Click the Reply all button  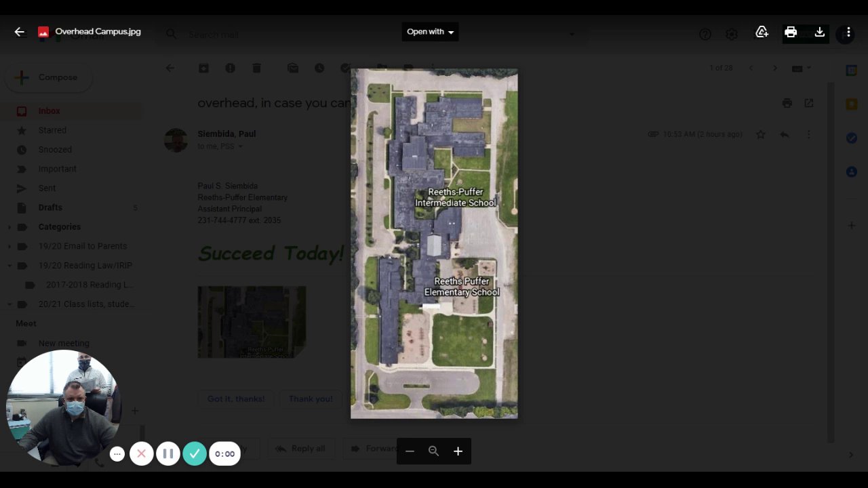click(300, 449)
